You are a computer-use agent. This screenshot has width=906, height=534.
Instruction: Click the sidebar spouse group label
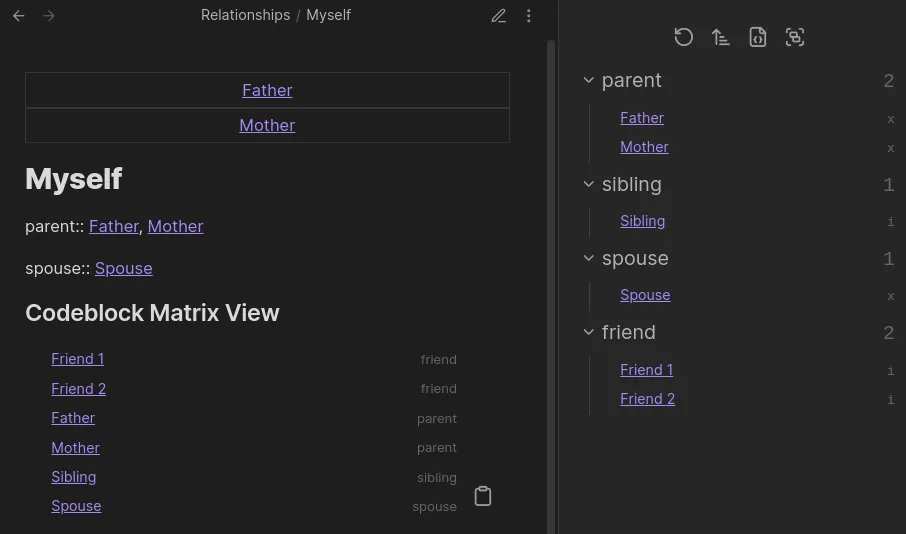635,258
